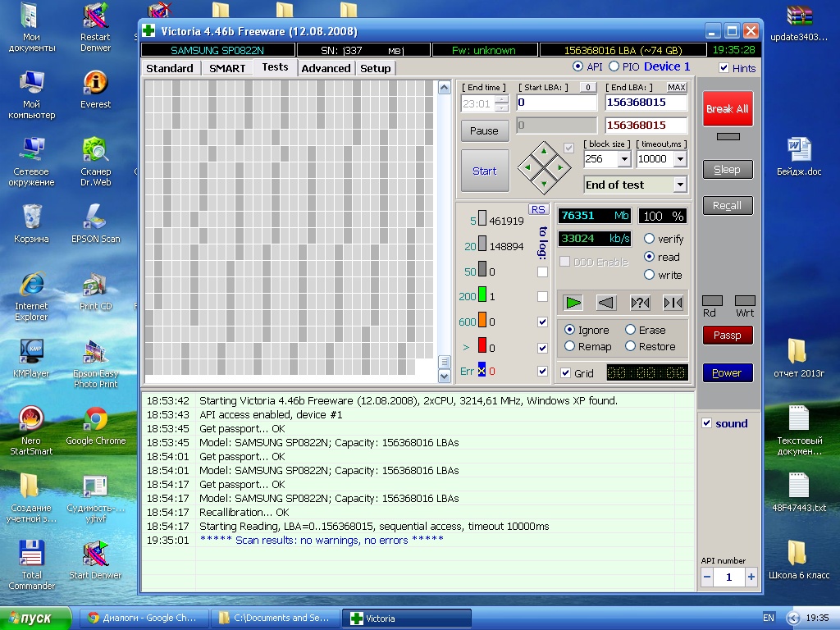
Task: Select the Сканер Dr.Web desktop icon
Action: pos(95,162)
